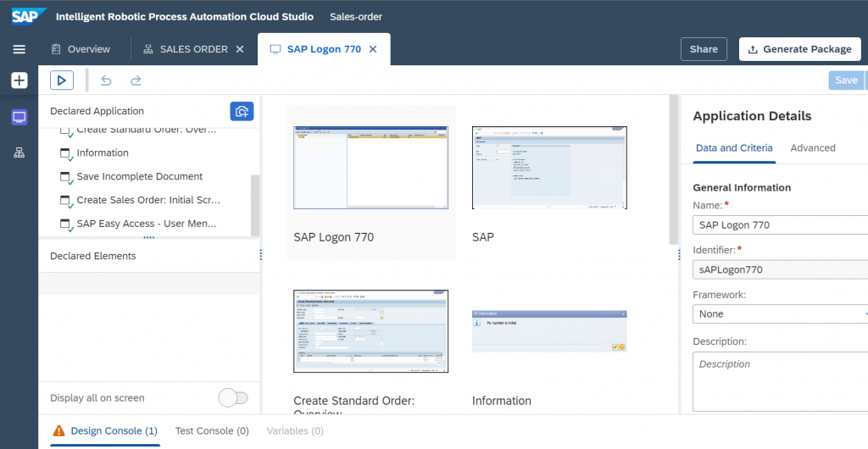Click the SAP screen thumbnail
The width and height of the screenshot is (868, 449).
(549, 168)
